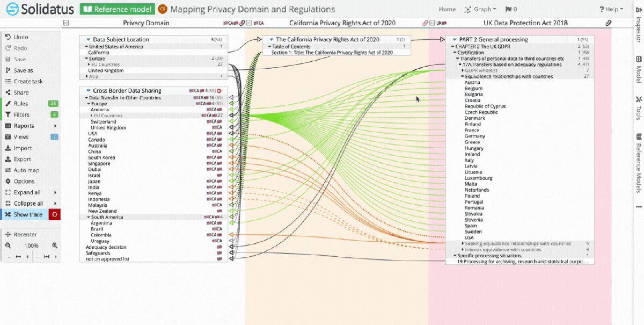
Task: Click the Solidatus logo icon
Action: (12, 9)
